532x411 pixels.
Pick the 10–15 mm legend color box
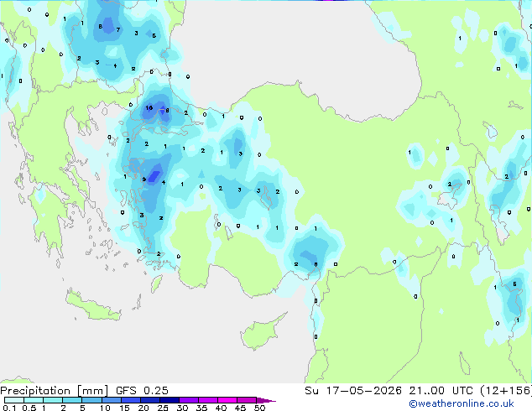point(111,400)
